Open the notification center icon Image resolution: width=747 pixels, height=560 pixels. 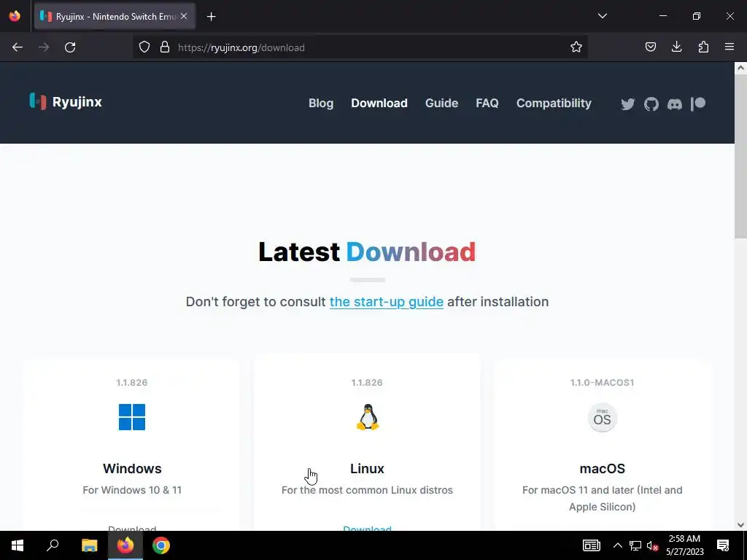[x=723, y=545]
